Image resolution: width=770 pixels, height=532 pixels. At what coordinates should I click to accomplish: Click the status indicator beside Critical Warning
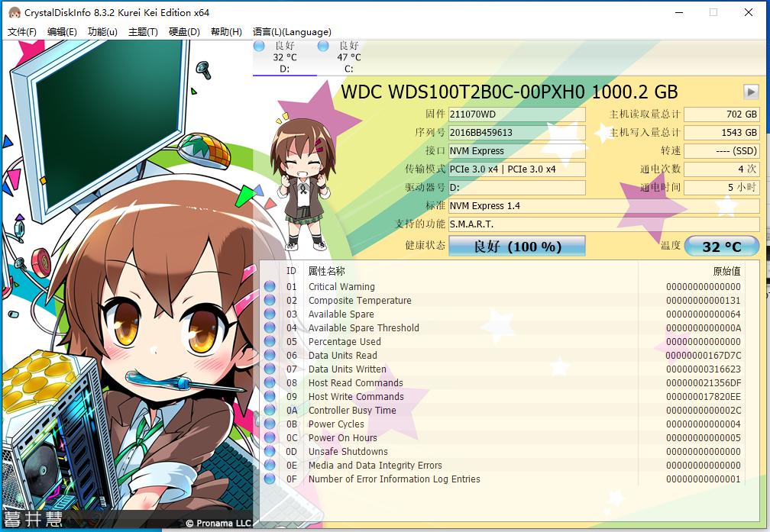[x=269, y=286]
